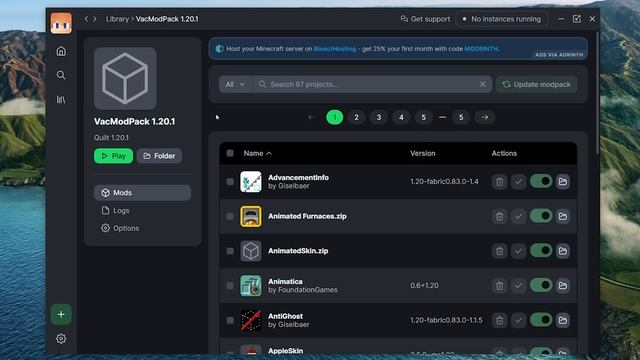The image size is (640, 360).
Task: Click the check icon for Animated Furnaces.zip
Action: pos(518,216)
